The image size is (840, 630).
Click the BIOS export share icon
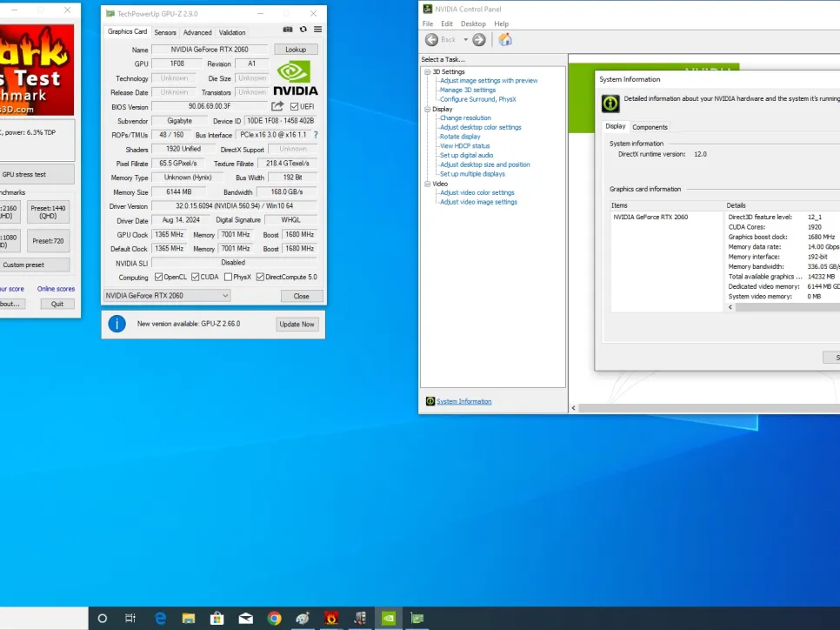coord(277,106)
